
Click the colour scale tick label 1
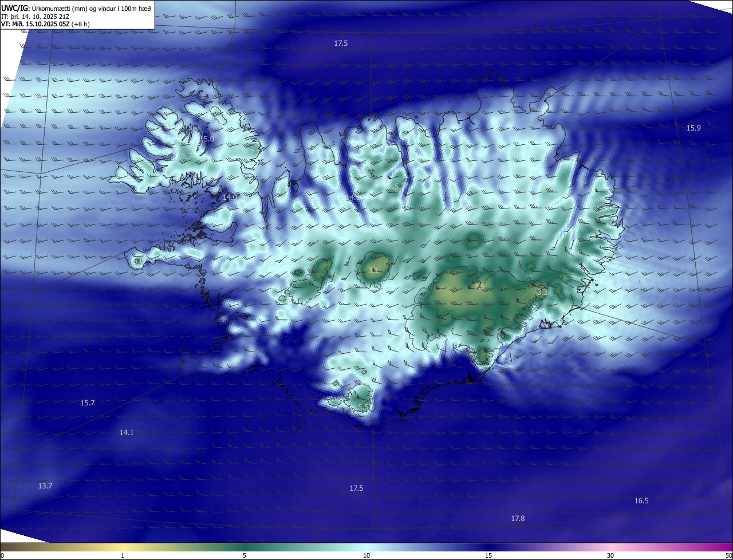click(x=123, y=555)
